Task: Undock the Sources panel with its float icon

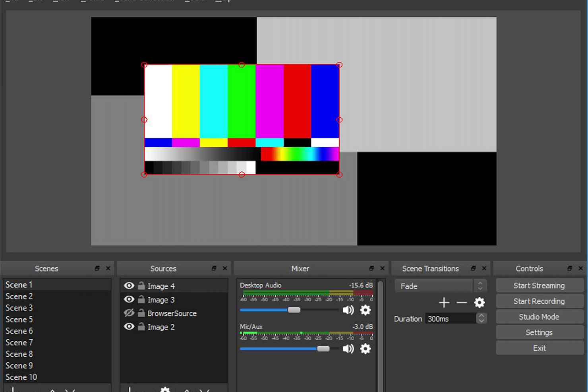Action: click(214, 268)
